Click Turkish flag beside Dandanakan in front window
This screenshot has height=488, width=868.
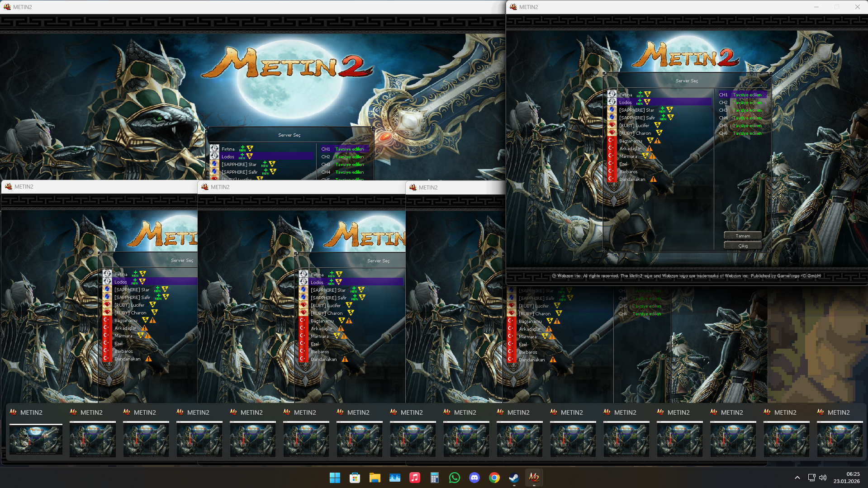click(x=611, y=179)
